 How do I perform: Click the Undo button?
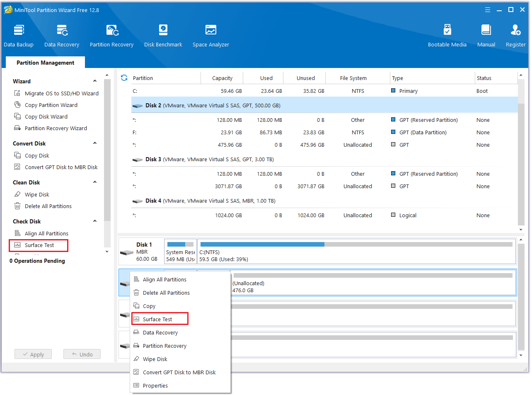(82, 354)
